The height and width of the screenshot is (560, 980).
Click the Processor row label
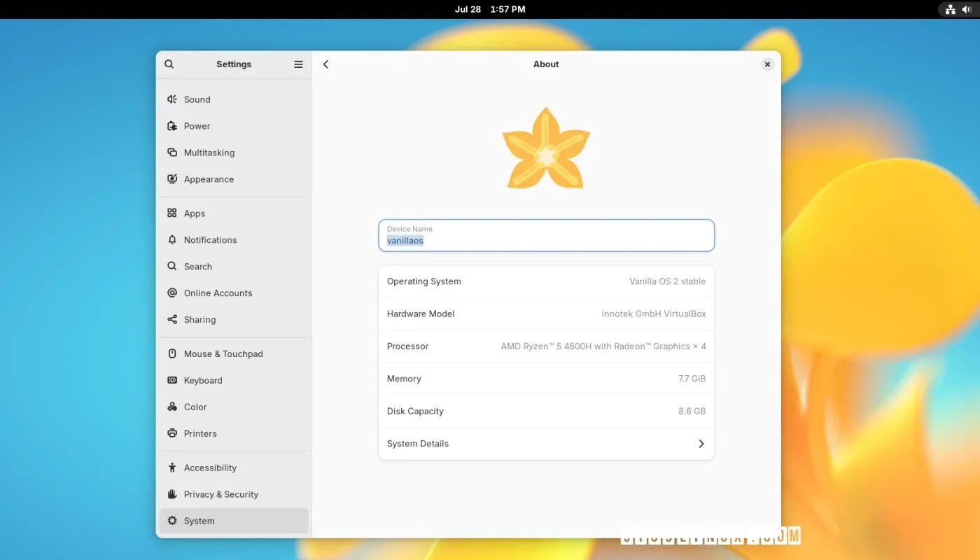click(407, 346)
